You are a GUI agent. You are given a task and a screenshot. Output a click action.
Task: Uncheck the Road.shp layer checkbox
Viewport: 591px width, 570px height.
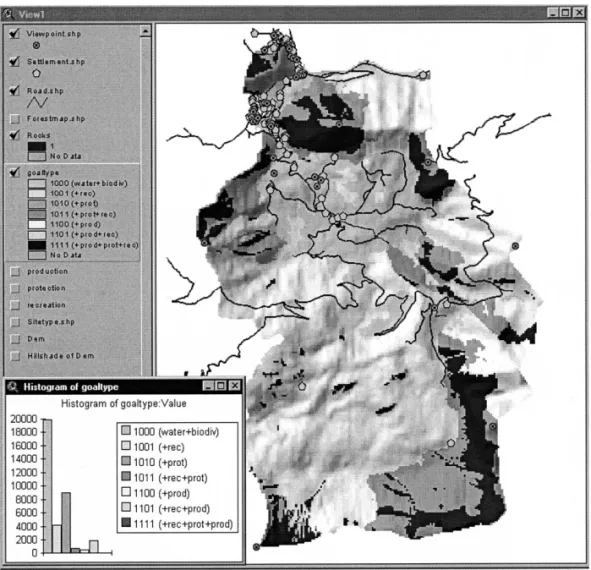click(x=14, y=90)
